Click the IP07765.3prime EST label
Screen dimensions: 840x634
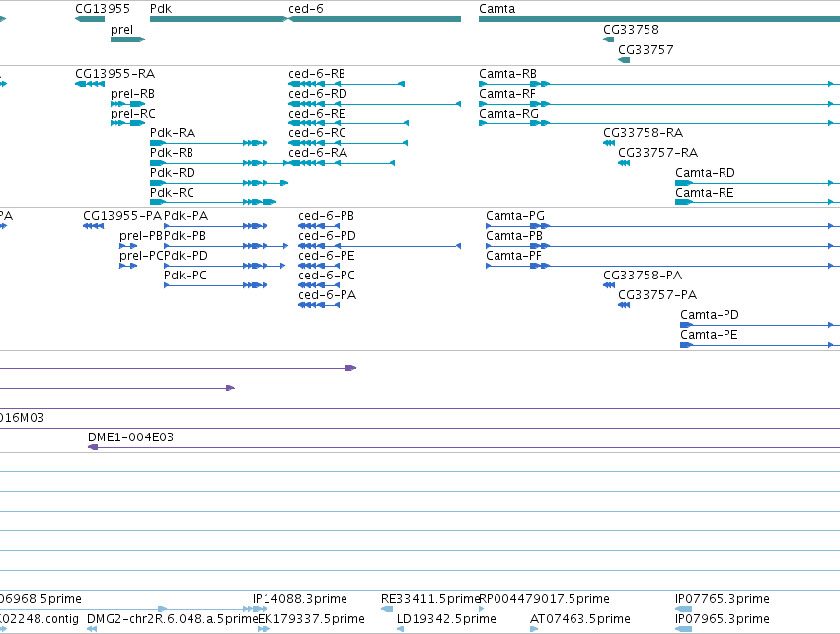[723, 599]
